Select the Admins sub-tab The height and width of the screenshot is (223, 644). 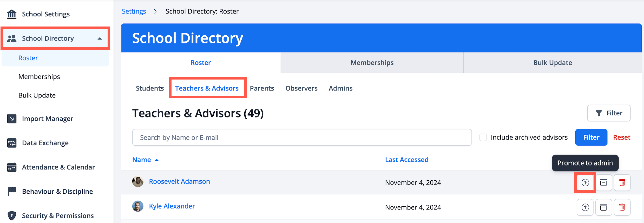340,88
